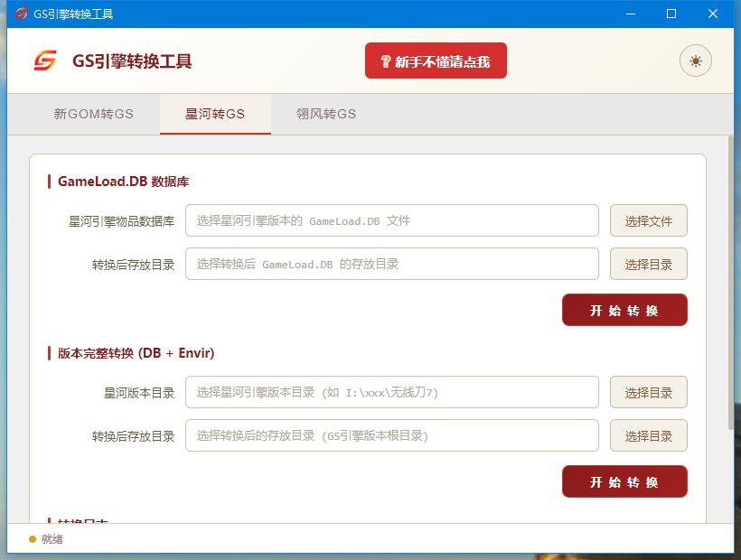741x560 pixels.
Task: Click the vertical scrollbar on the right edge
Action: 730,284
